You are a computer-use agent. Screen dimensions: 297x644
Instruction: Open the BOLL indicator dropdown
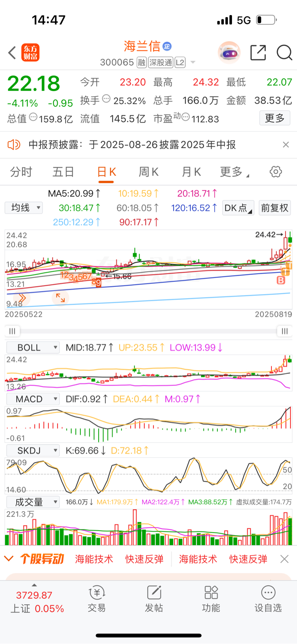coord(33,347)
